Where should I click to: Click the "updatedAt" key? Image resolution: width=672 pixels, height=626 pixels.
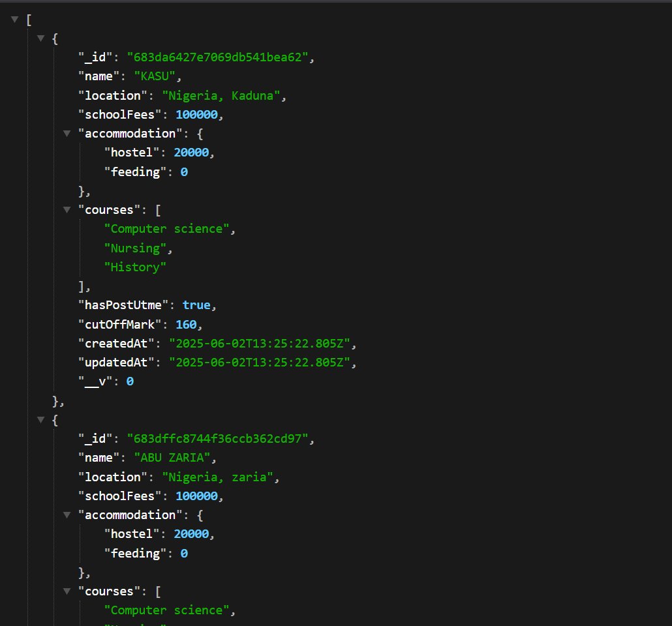pos(117,362)
